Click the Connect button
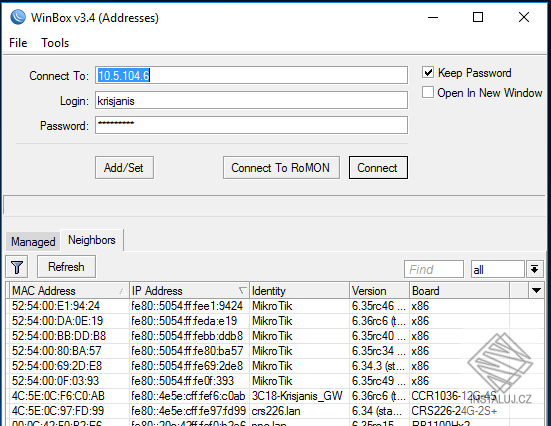The height and width of the screenshot is (426, 551). [378, 168]
